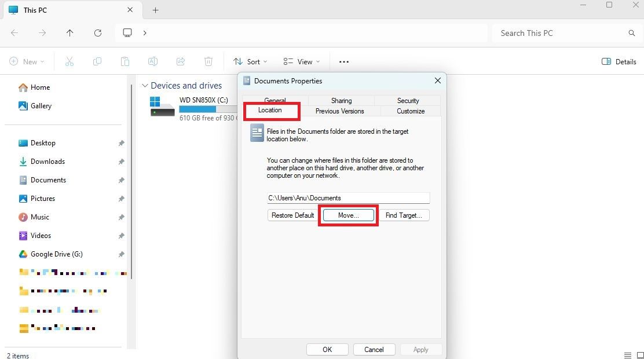
Task: Click the pin icon beside Downloads
Action: pos(121,162)
